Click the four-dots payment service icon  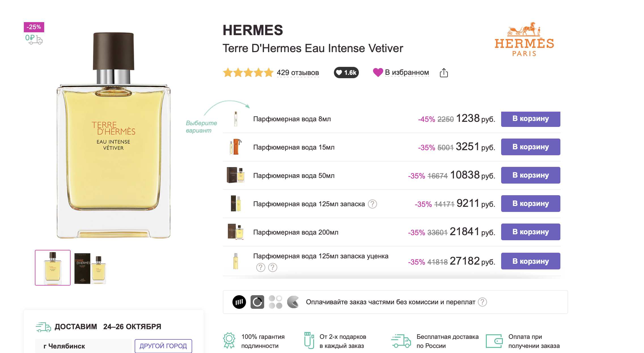coord(275,302)
